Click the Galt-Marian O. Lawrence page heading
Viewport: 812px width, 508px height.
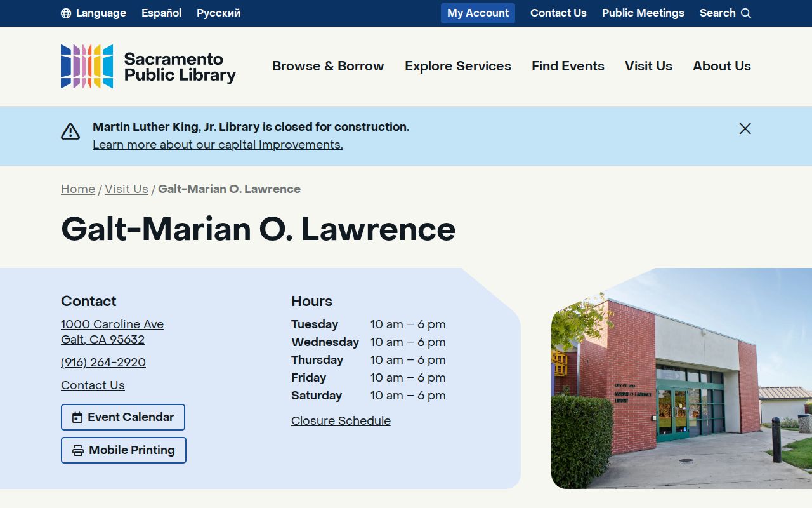click(x=258, y=229)
